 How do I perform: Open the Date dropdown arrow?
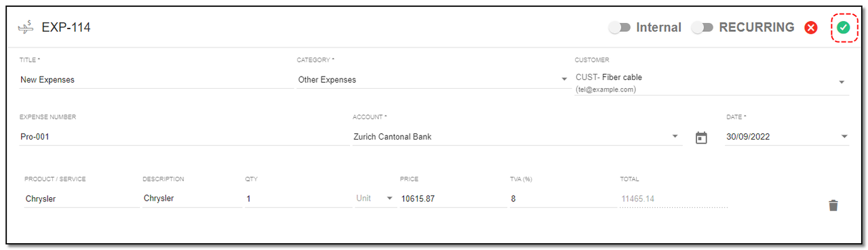point(844,136)
